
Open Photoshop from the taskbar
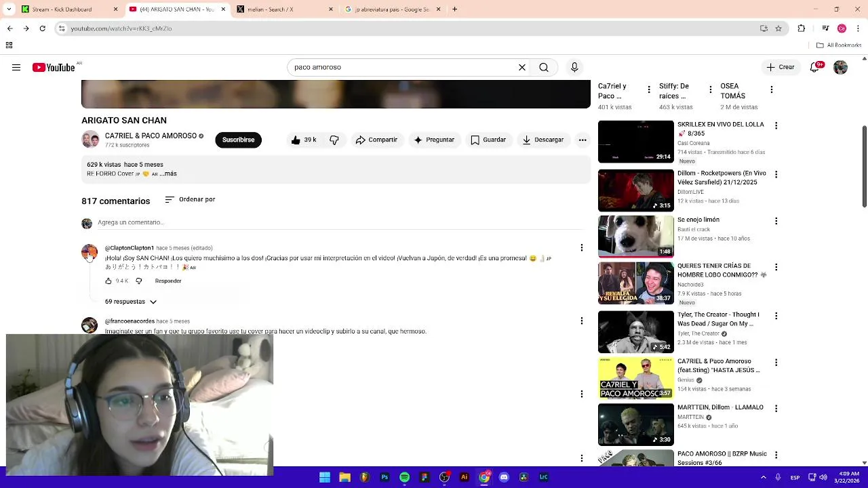click(x=384, y=477)
